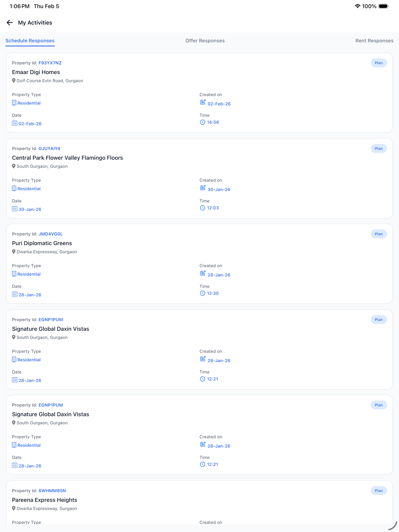Go back using the arrow icon
Image resolution: width=399 pixels, height=532 pixels.
[9, 23]
